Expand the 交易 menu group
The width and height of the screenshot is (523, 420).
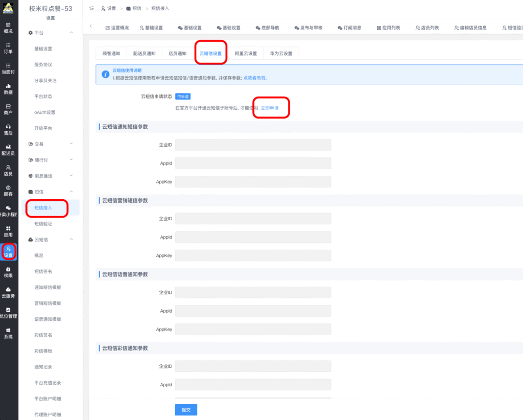point(71,144)
